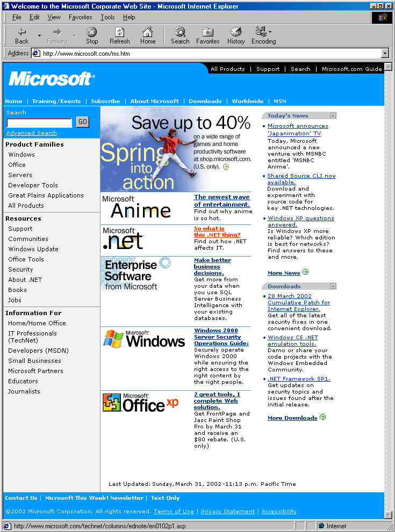Open 'Shared Source CLI now available' link

point(301,179)
